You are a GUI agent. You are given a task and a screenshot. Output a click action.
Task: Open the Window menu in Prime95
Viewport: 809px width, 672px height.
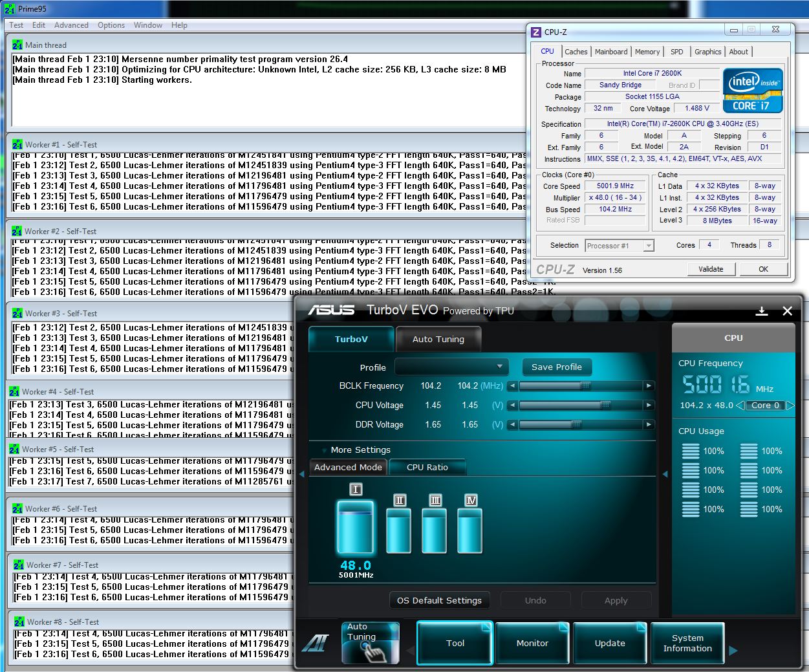tap(148, 25)
